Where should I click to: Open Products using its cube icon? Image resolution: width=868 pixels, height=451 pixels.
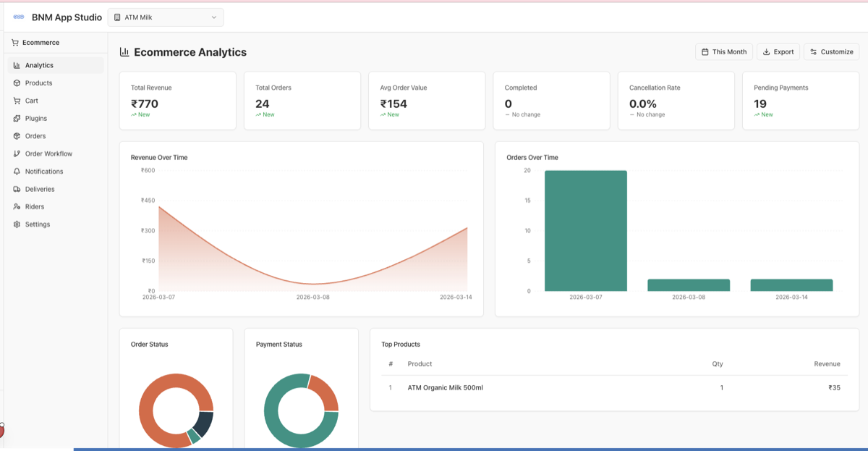tap(15, 83)
